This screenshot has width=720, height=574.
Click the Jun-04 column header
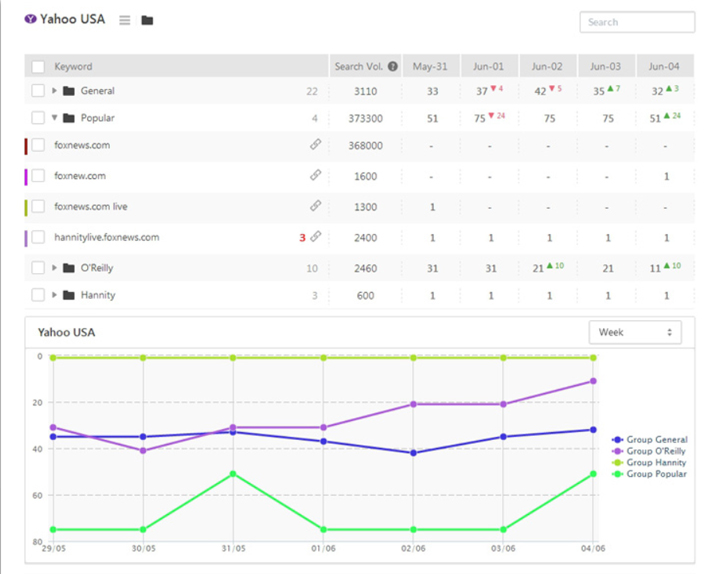(x=664, y=67)
